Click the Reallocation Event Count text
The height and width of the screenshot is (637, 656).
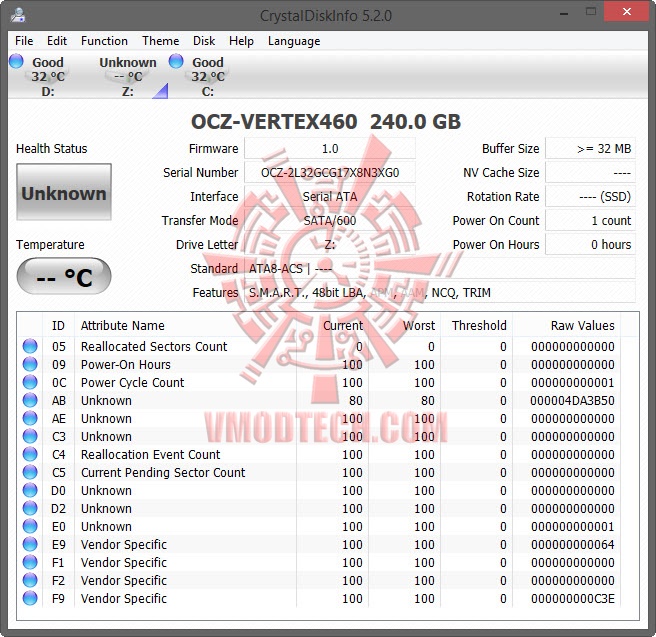150,455
